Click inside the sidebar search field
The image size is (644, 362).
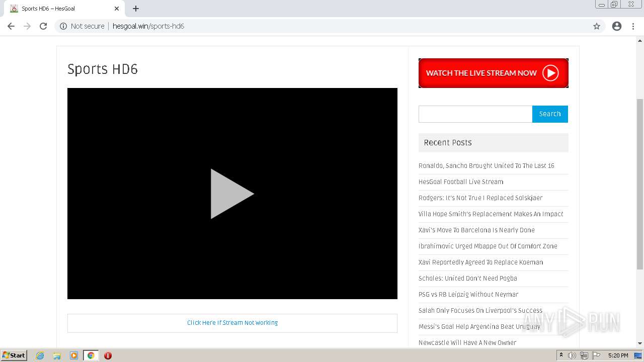(x=475, y=114)
